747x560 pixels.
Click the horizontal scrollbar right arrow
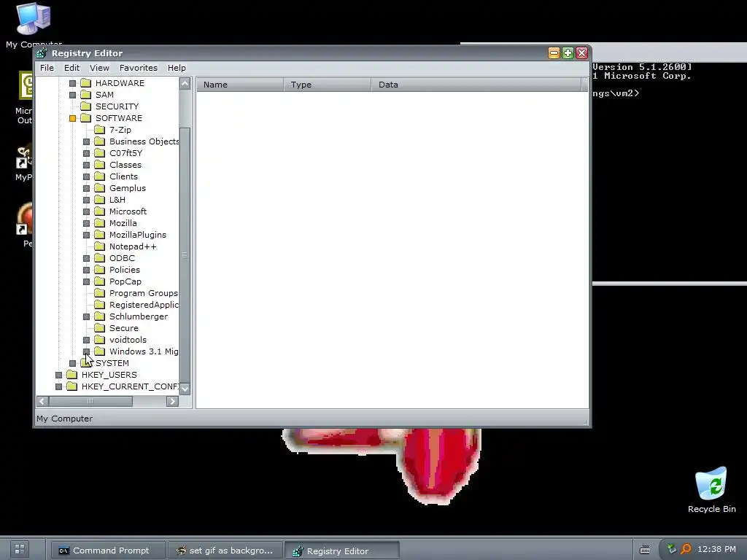(x=172, y=402)
